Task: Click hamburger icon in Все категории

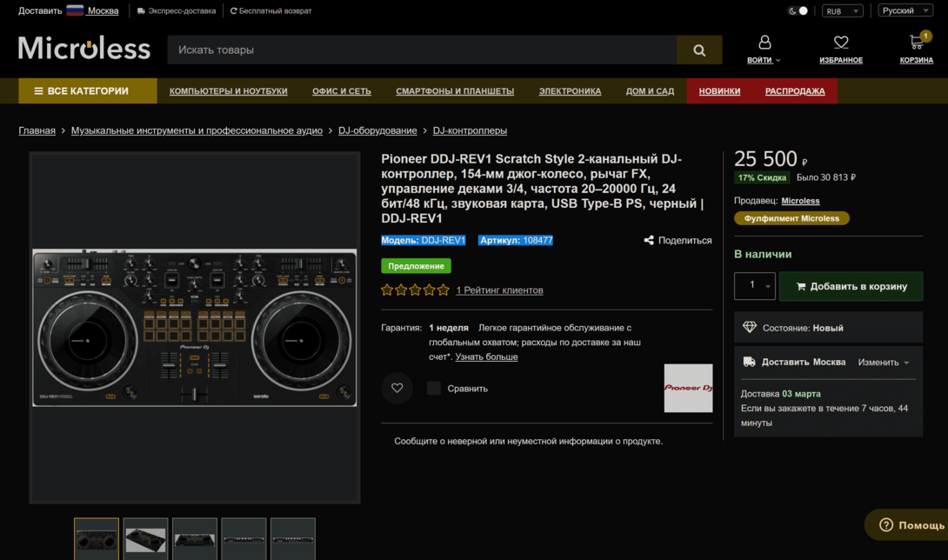Action: pyautogui.click(x=38, y=90)
